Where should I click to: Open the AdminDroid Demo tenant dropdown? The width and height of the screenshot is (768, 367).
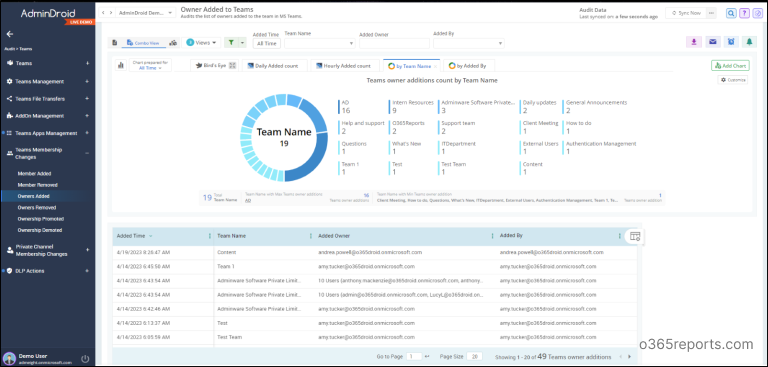pos(145,13)
